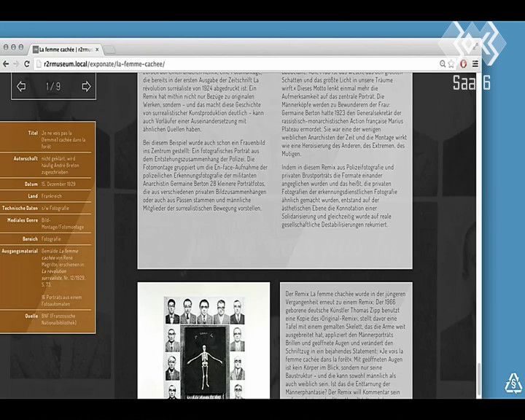The height and width of the screenshot is (420, 525).
Task: Click the Bereich value Fotografie
Action: [x=51, y=239]
